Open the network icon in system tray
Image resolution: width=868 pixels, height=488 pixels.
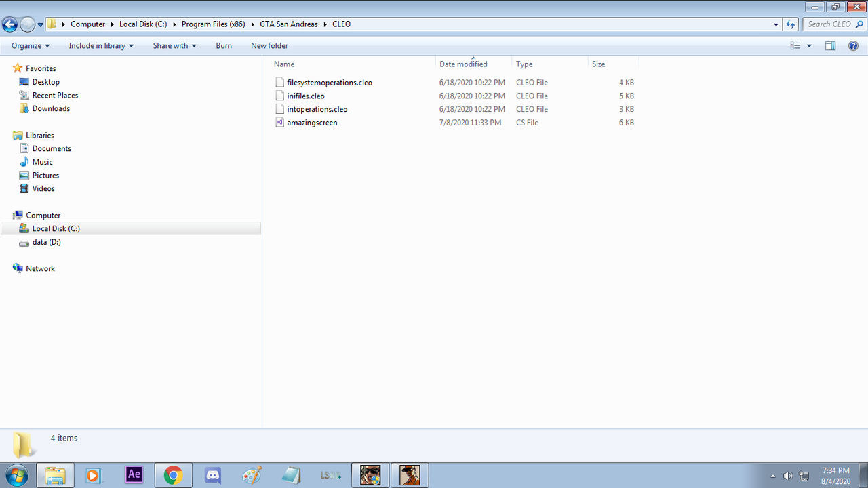point(804,476)
